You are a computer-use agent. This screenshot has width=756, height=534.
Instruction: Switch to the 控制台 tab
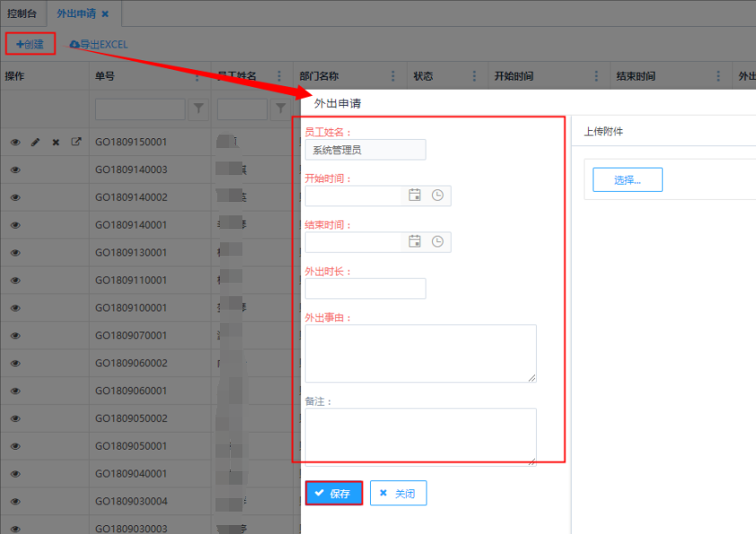click(x=23, y=14)
